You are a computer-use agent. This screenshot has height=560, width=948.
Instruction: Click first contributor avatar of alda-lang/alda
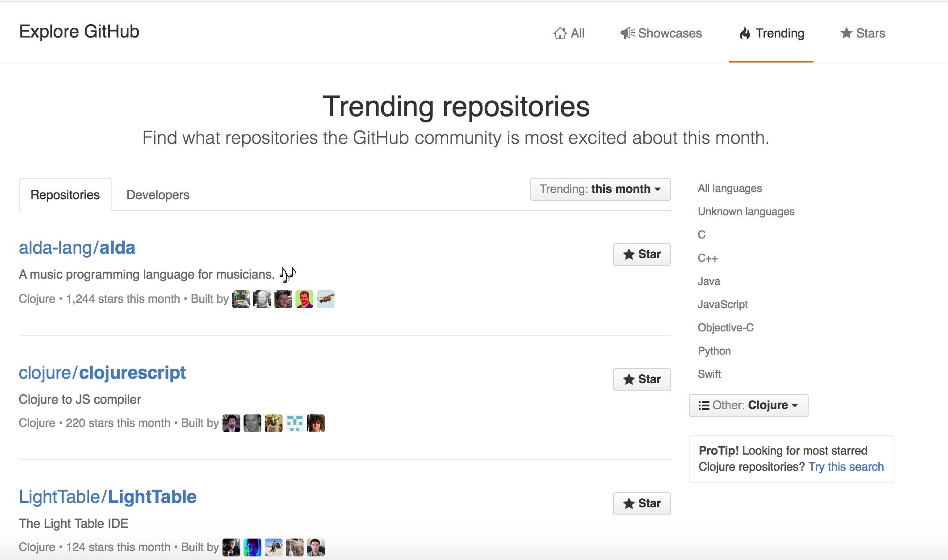click(241, 299)
